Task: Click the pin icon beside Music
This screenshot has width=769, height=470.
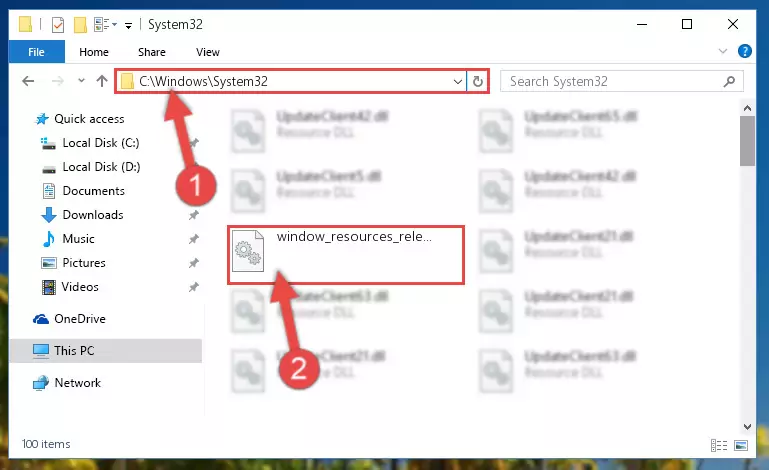Action: [x=194, y=239]
